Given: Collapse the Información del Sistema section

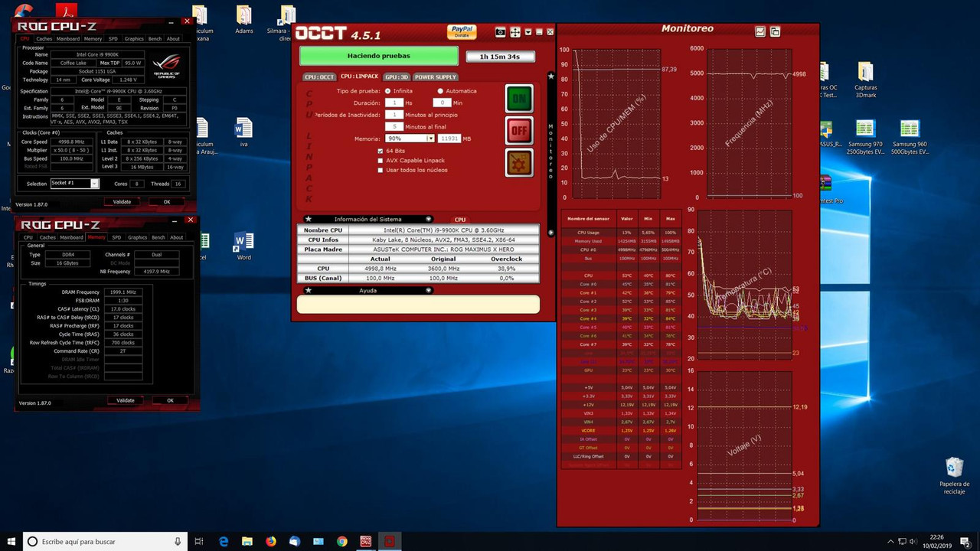Looking at the screenshot, I should (429, 219).
